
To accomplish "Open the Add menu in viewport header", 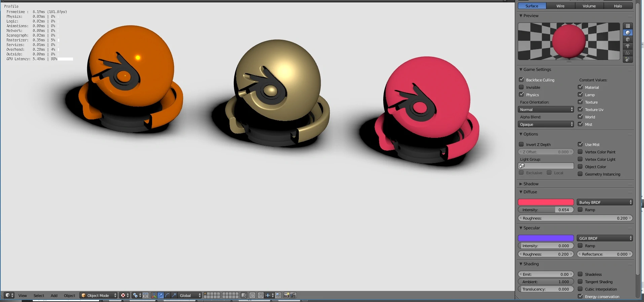I will click(x=54, y=295).
